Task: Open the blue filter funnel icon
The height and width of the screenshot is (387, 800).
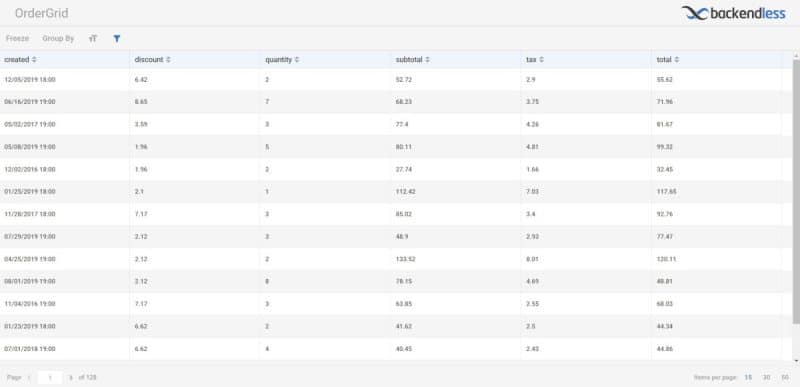Action: click(x=117, y=38)
